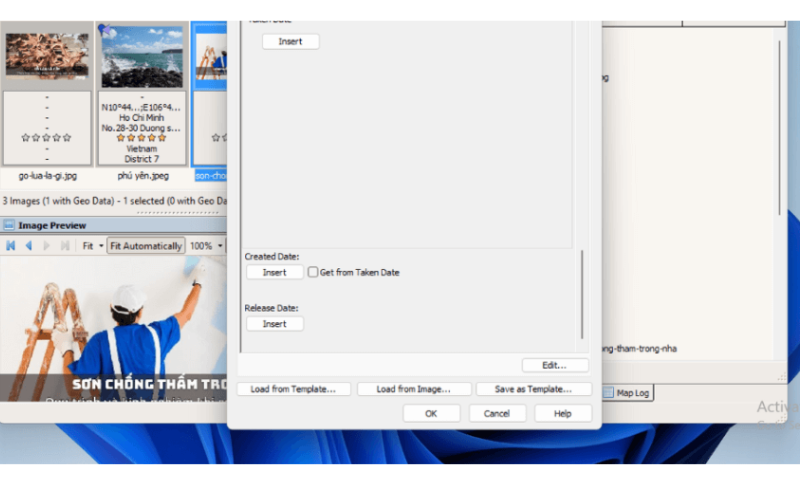The image size is (800, 500).
Task: Click the Edit... button
Action: (555, 365)
